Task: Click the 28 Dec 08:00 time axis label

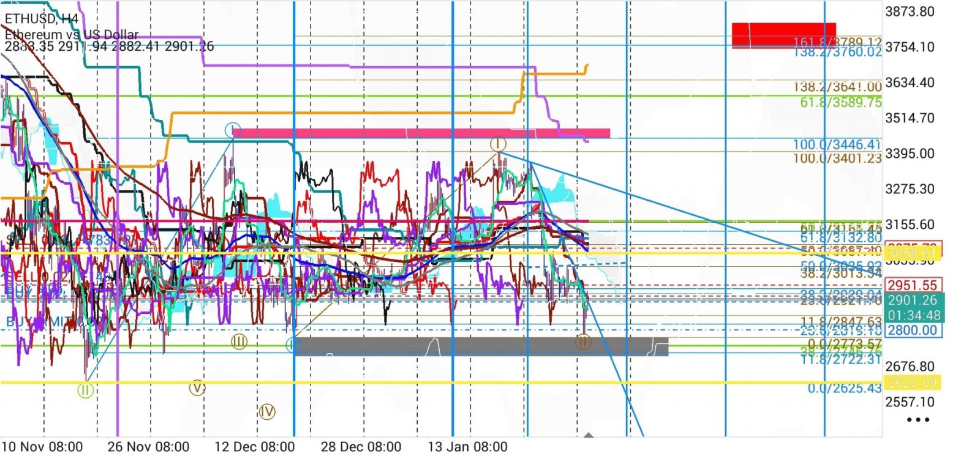Action: click(x=361, y=447)
